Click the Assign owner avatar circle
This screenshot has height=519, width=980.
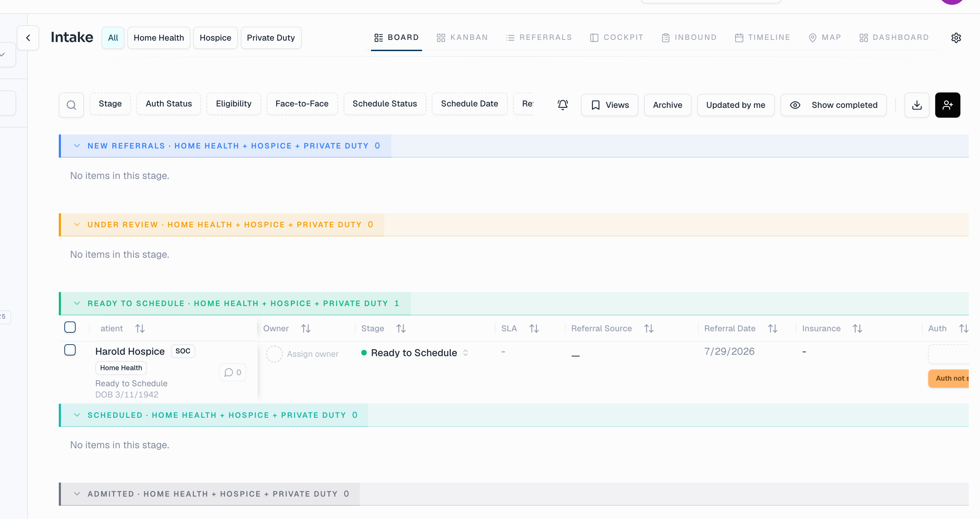(274, 354)
